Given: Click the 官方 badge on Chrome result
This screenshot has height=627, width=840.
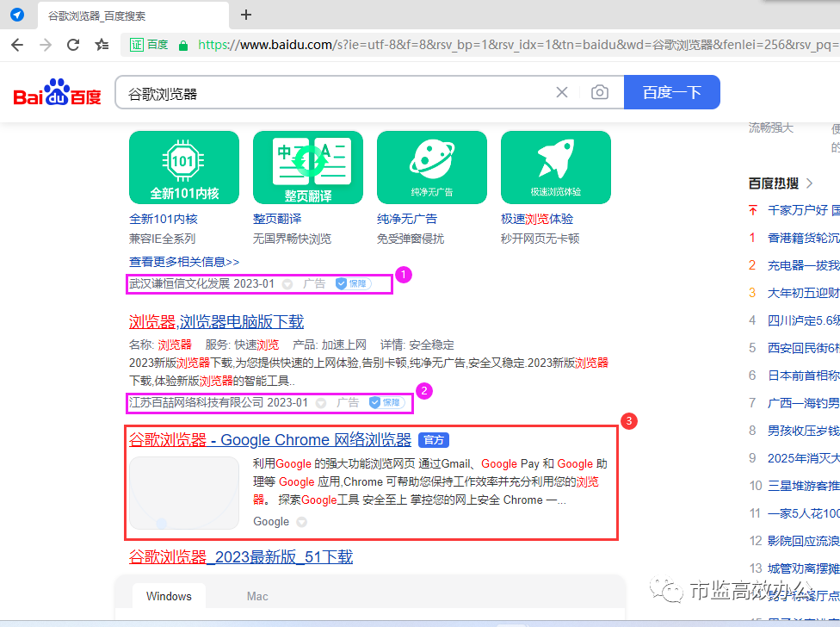Looking at the screenshot, I should coord(434,440).
